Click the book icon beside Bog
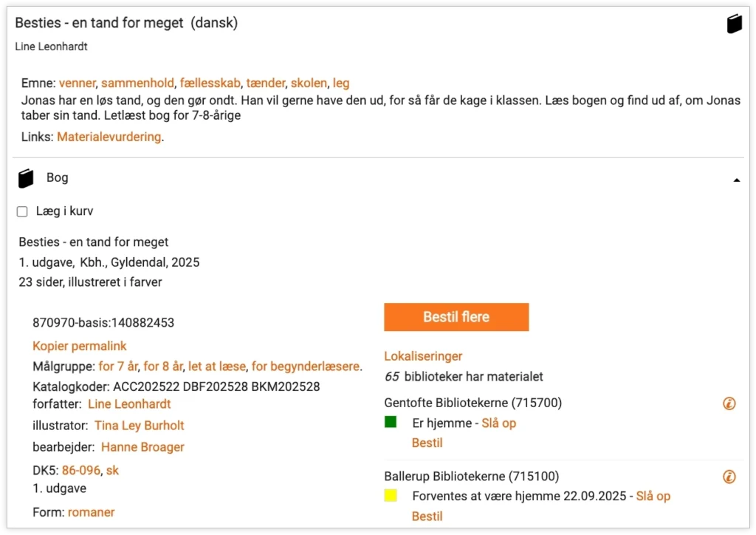 tap(27, 178)
